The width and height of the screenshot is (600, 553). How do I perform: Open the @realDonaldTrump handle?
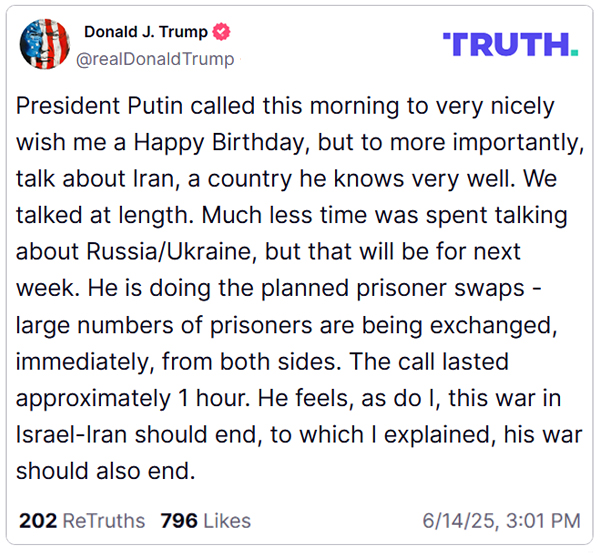(155, 59)
